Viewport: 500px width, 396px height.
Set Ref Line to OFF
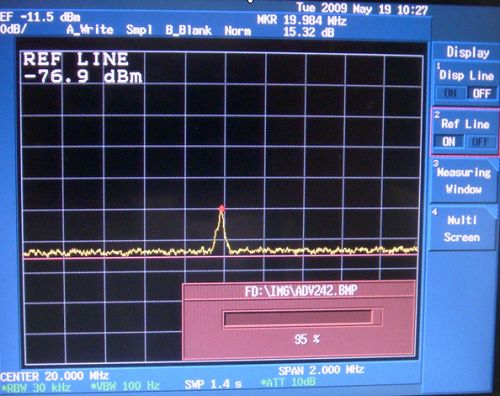[480, 142]
